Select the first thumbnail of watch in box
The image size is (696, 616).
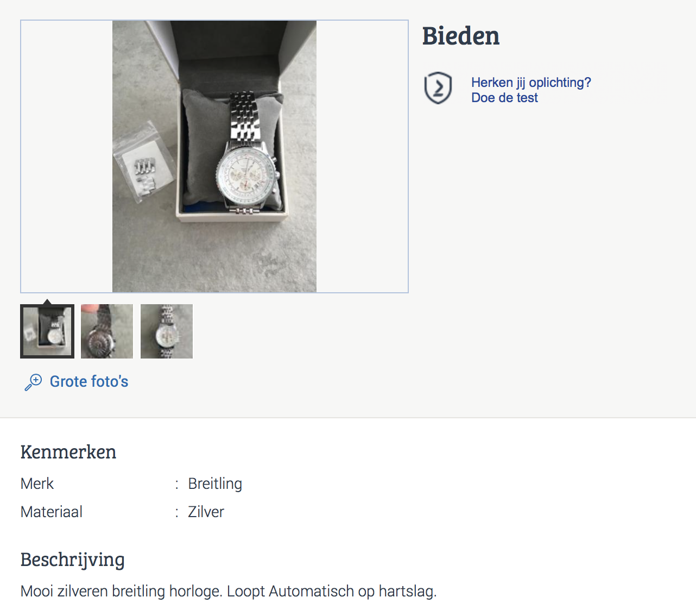coord(47,331)
